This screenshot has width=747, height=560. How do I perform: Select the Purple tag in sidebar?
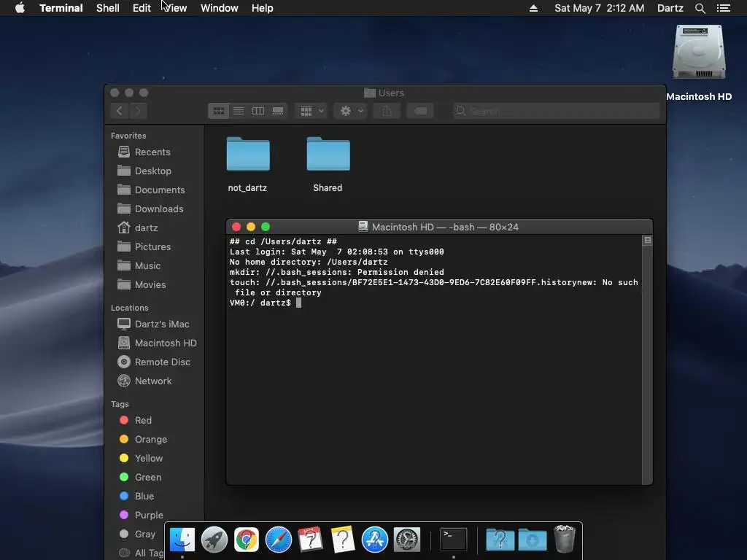149,516
